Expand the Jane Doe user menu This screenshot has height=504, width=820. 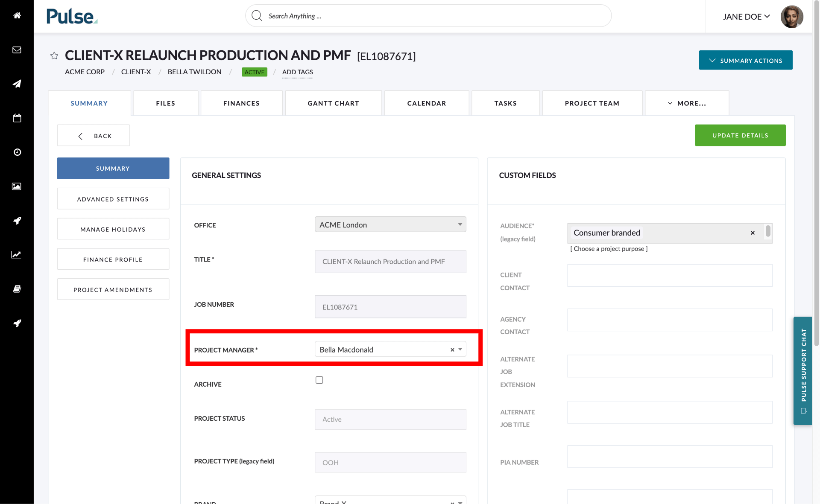pos(746,17)
